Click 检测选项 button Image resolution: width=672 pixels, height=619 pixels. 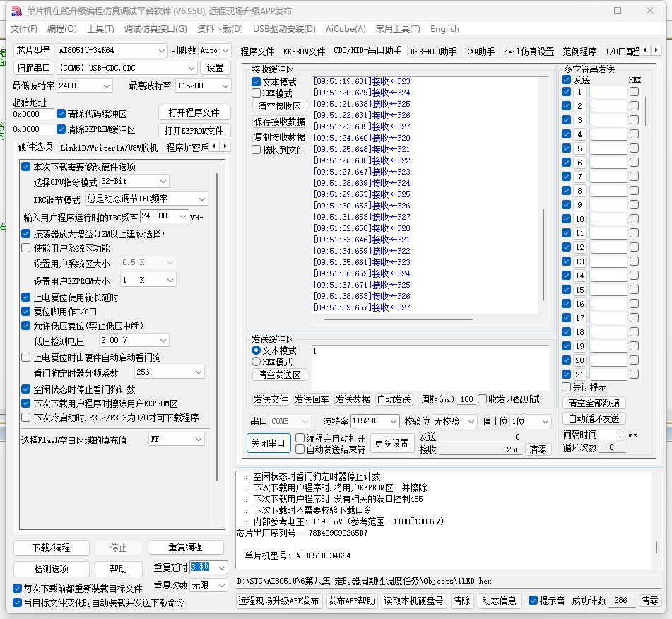[x=52, y=569]
